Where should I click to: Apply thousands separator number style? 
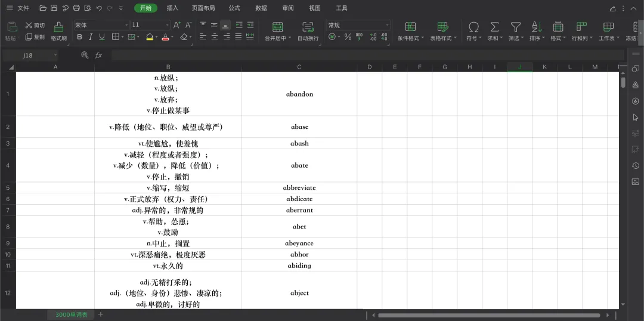pos(360,37)
